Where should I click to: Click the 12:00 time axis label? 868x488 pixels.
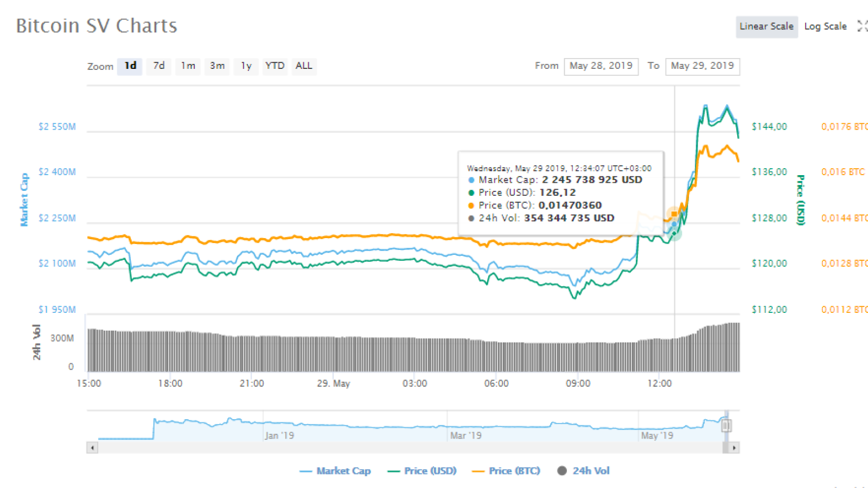659,383
